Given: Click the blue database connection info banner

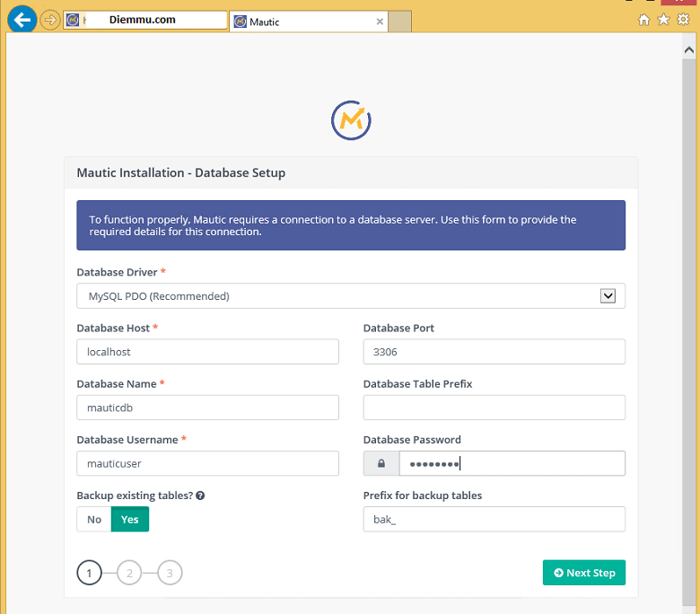Looking at the screenshot, I should pyautogui.click(x=351, y=225).
